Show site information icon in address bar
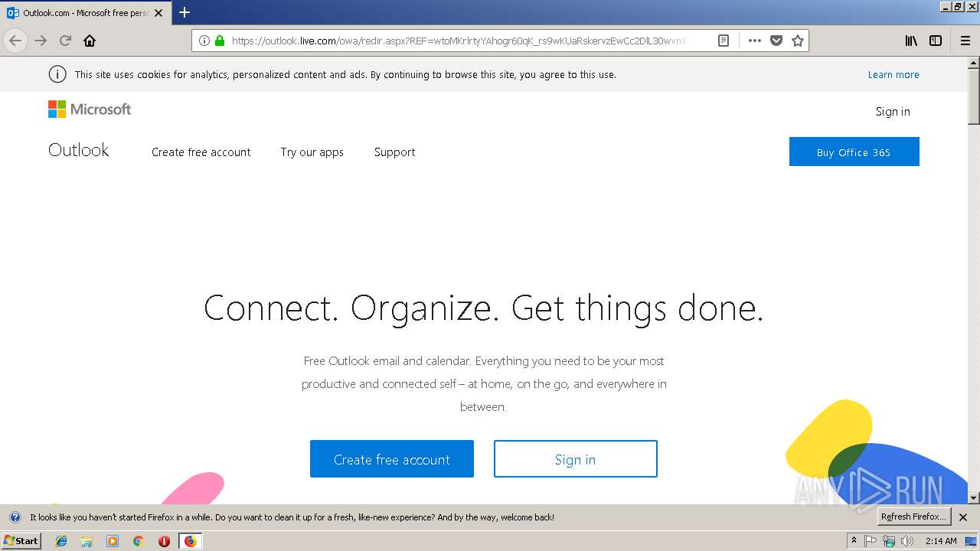The width and height of the screenshot is (980, 551). (x=204, y=41)
